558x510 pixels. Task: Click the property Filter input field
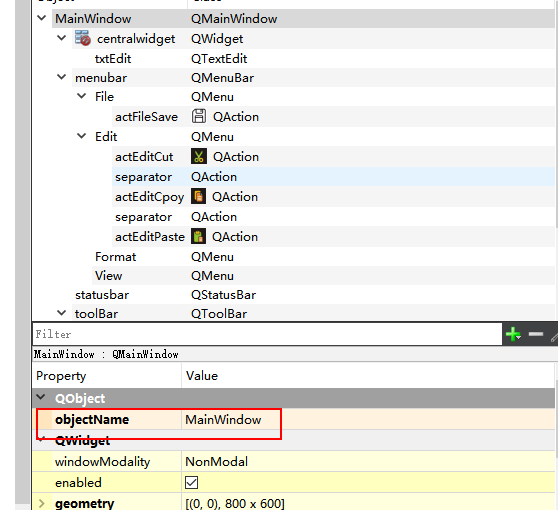point(267,334)
